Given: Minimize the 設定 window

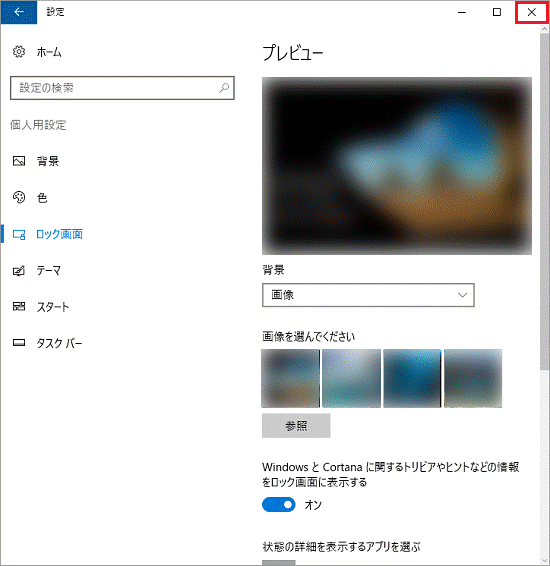Looking at the screenshot, I should point(462,12).
